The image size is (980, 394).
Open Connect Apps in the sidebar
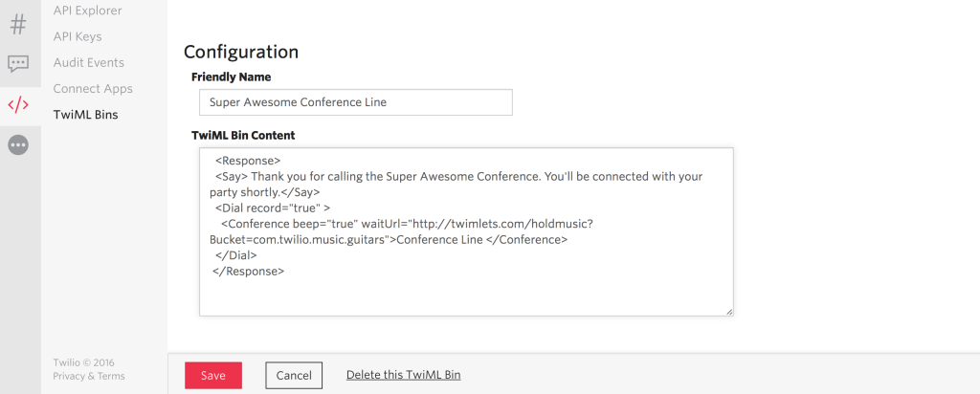click(x=93, y=88)
